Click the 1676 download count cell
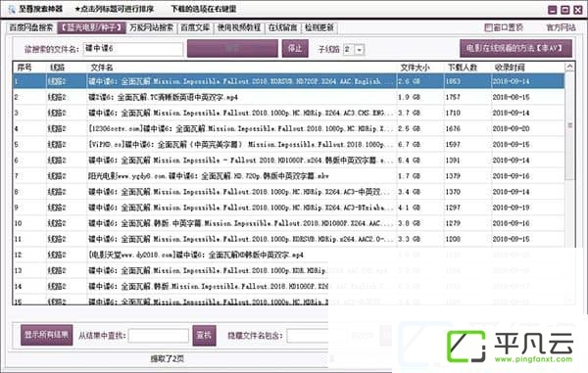Screen dimensions: 588x373 coord(453,128)
